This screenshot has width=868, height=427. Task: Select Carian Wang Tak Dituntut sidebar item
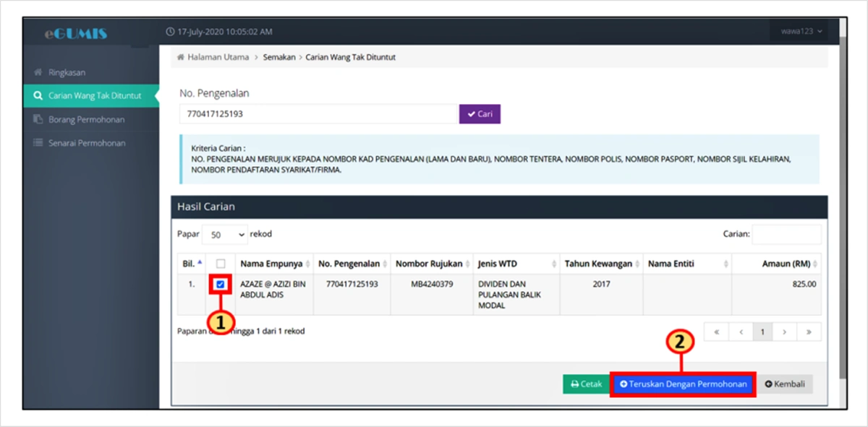pos(94,96)
